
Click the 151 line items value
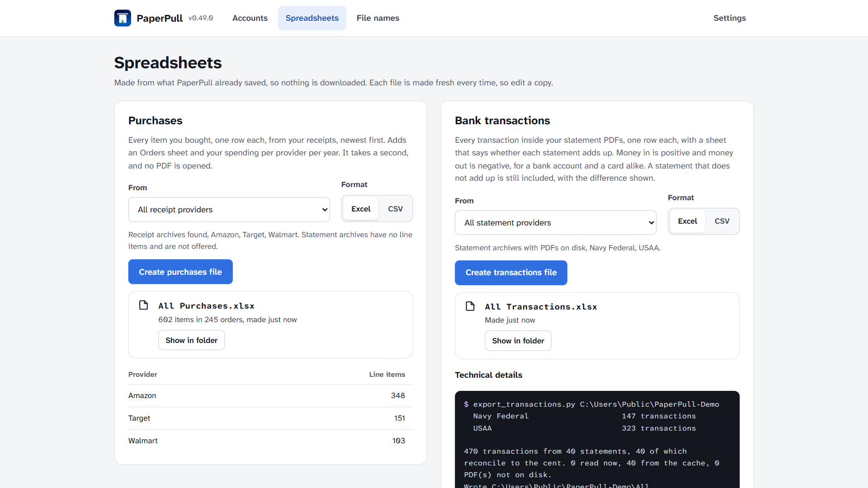point(400,418)
